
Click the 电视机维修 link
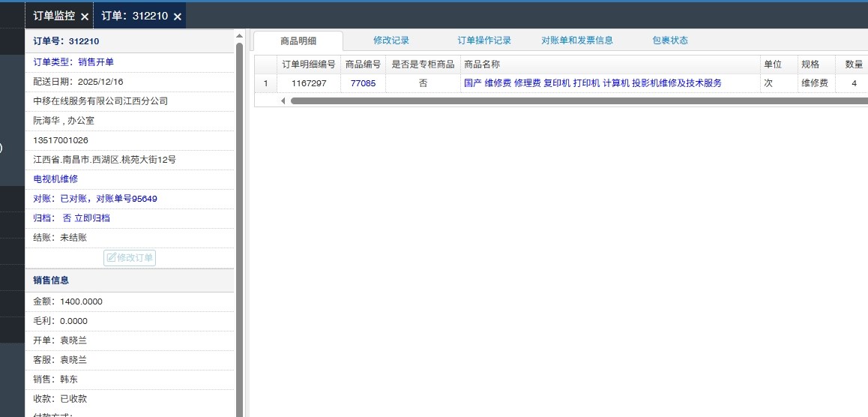click(x=55, y=179)
